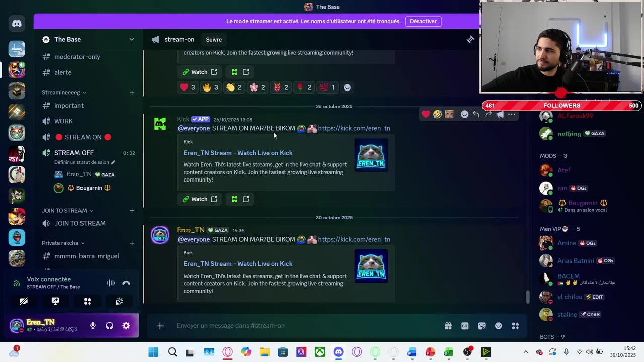Set voice channel status 'Définir un statut de salon'
This screenshot has width=644, height=362.
pyautogui.click(x=85, y=162)
